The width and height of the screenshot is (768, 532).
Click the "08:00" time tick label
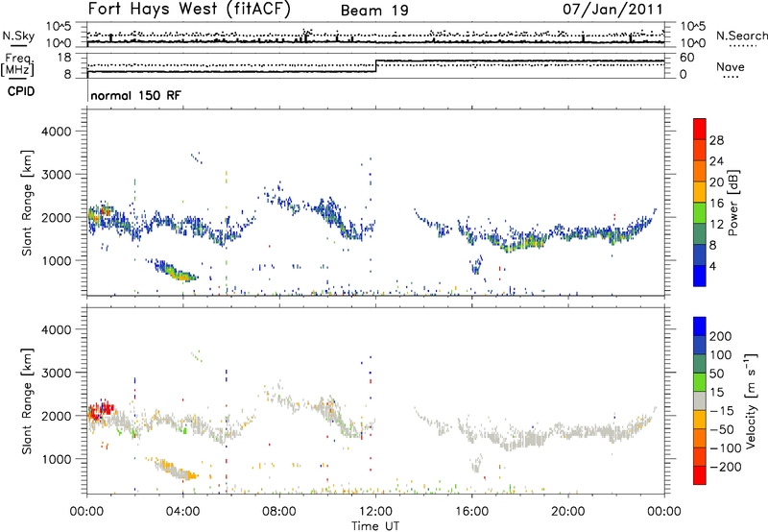[x=279, y=512]
